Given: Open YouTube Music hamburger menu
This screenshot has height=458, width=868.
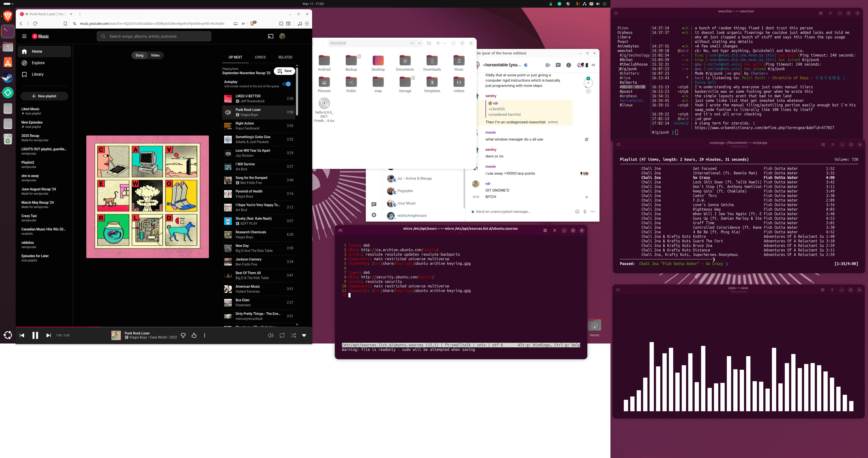Looking at the screenshot, I should click(x=24, y=36).
